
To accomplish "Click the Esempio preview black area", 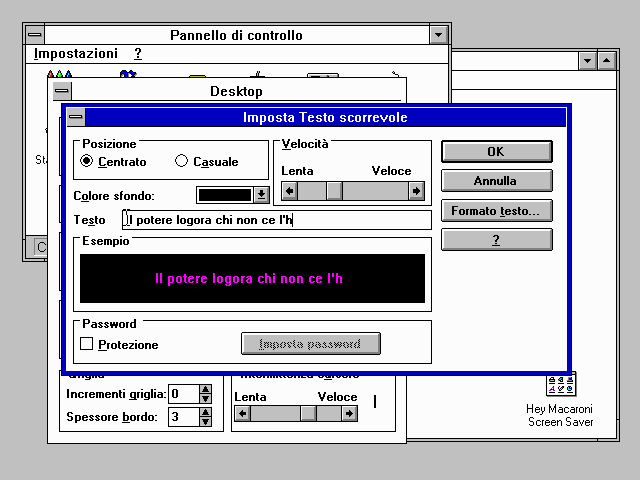I will click(x=252, y=278).
